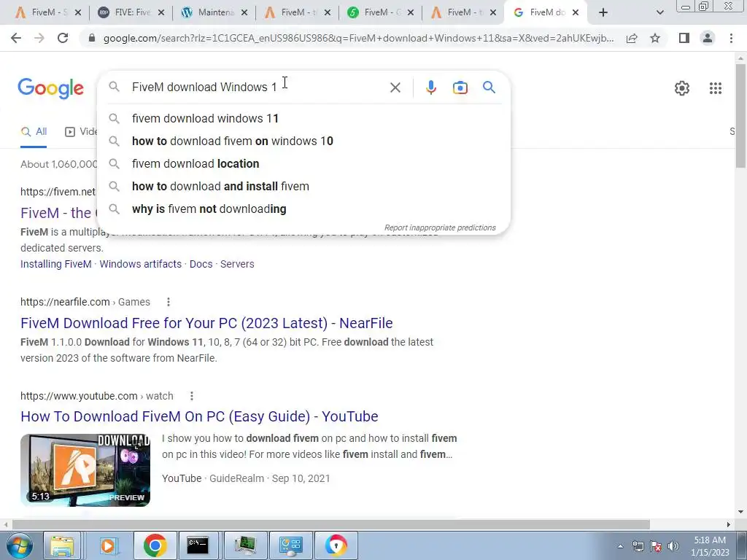The height and width of the screenshot is (560, 747).
Task: Show hidden system tray icons
Action: pos(620,546)
